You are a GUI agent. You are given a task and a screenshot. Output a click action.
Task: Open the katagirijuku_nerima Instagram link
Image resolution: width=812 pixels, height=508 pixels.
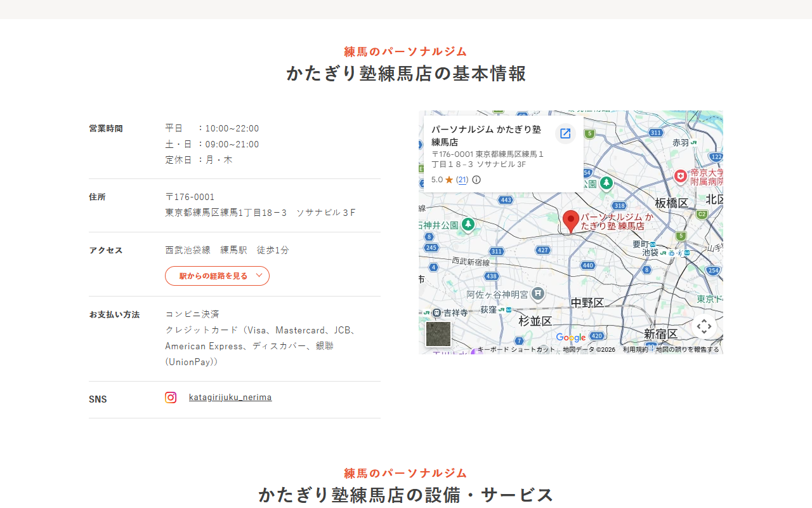(230, 398)
